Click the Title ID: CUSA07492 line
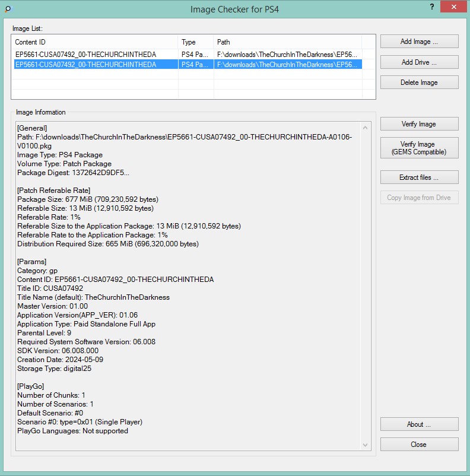This screenshot has height=476, width=470. (50, 288)
